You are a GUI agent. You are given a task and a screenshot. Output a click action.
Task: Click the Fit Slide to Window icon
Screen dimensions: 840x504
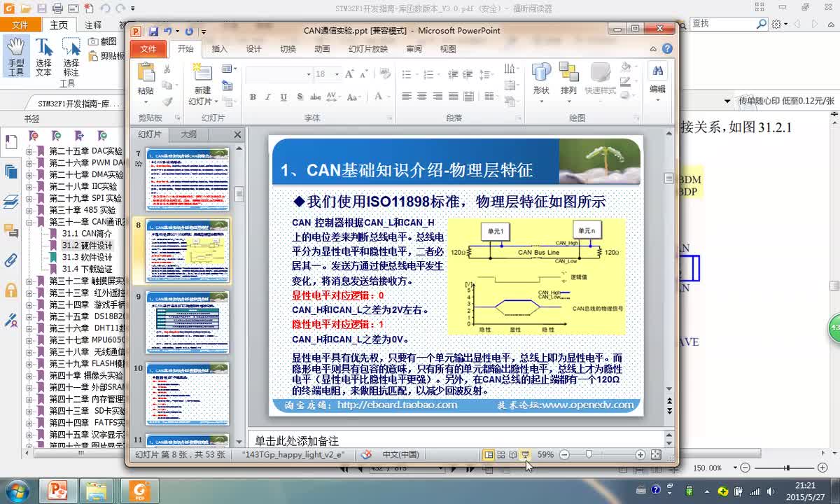656,454
